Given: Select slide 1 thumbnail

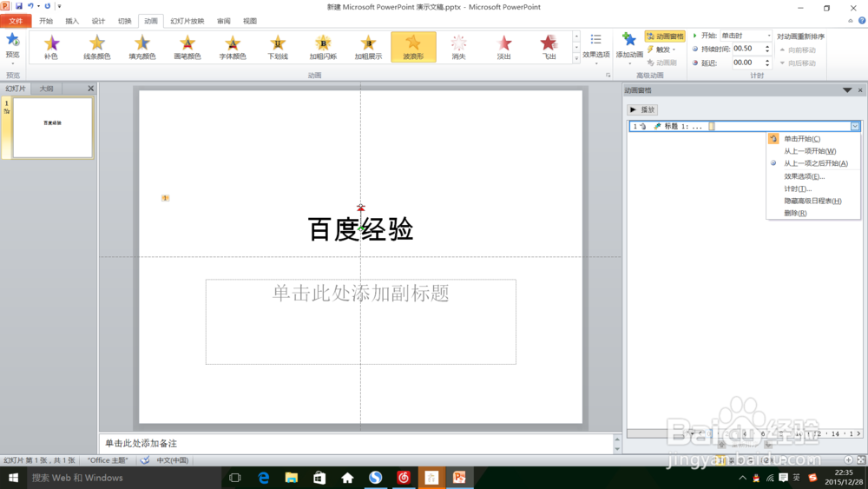Looking at the screenshot, I should pos(53,128).
